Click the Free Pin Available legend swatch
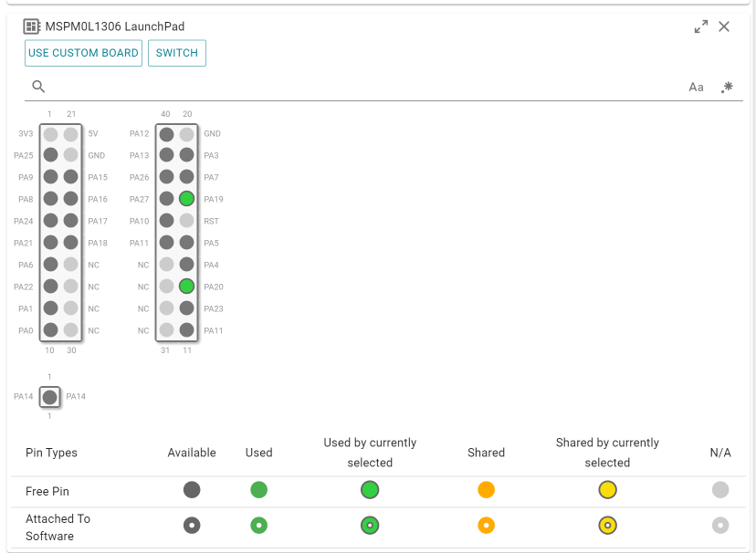Screen dimensions: 756x553 [x=192, y=490]
